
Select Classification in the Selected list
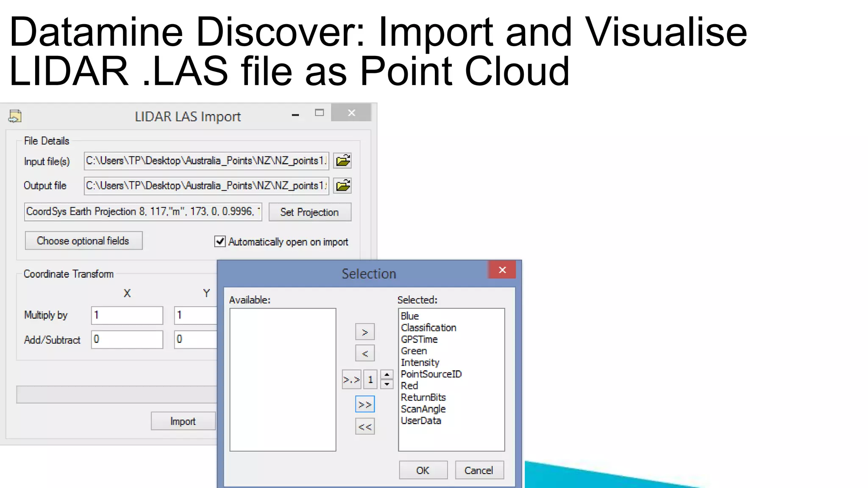(428, 328)
